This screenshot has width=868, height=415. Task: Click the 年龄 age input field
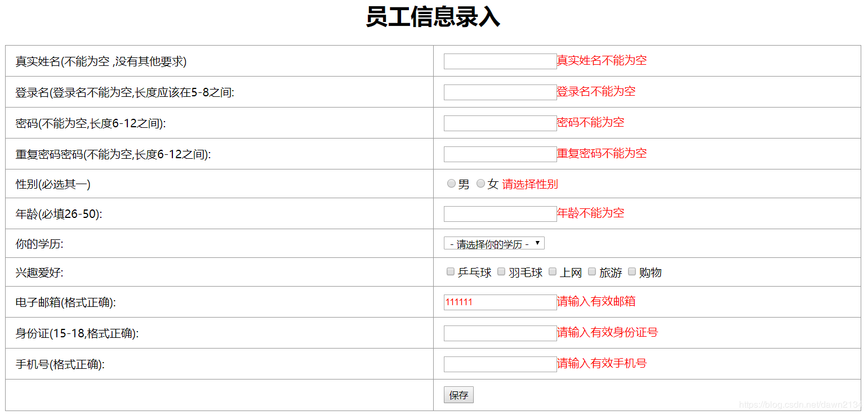click(499, 213)
